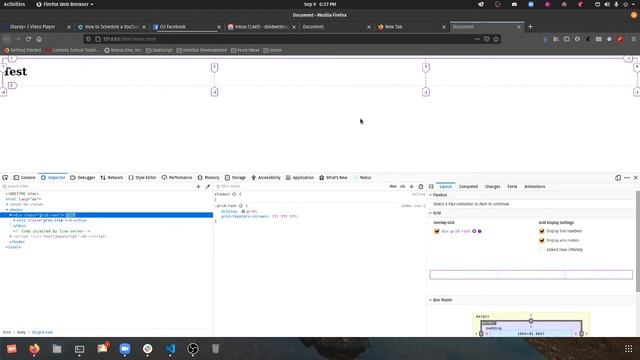Image resolution: width=640 pixels, height=360 pixels.
Task: Toggle the :hov pseudo-class panel
Action: tap(393, 187)
